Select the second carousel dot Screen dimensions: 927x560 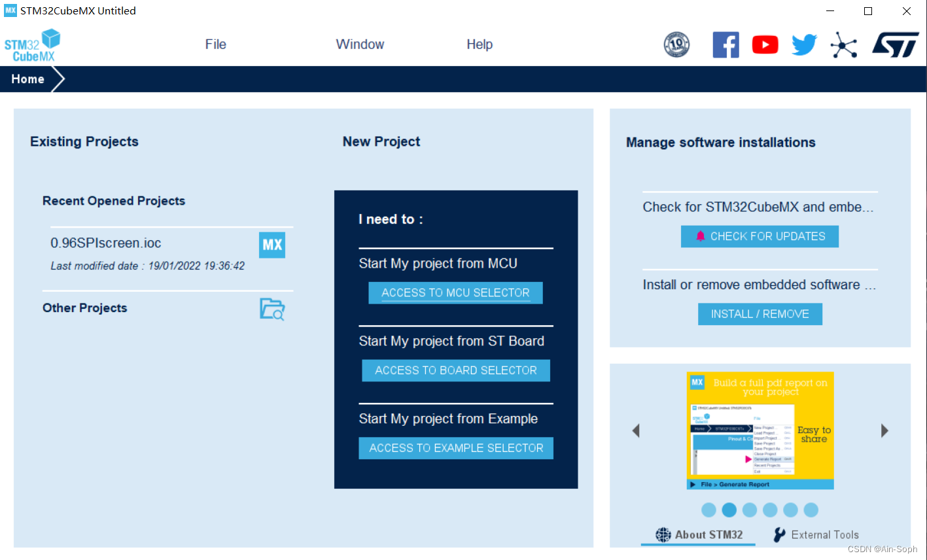(x=729, y=510)
